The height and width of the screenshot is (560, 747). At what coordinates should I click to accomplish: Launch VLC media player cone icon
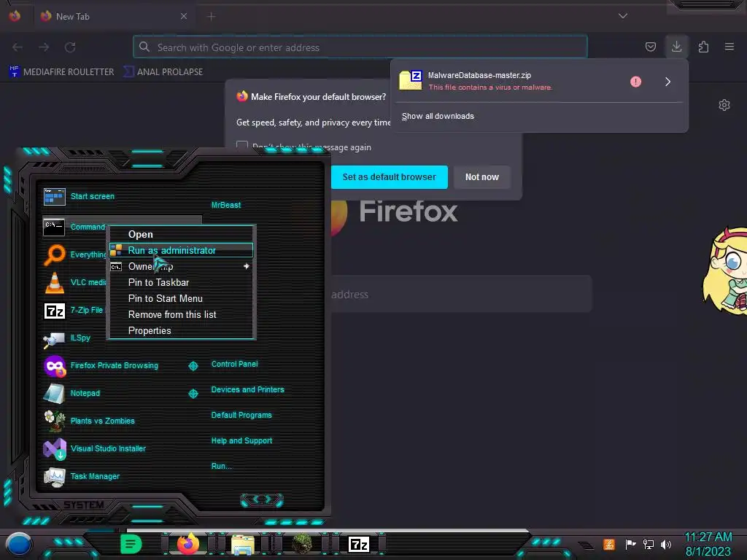click(x=54, y=282)
